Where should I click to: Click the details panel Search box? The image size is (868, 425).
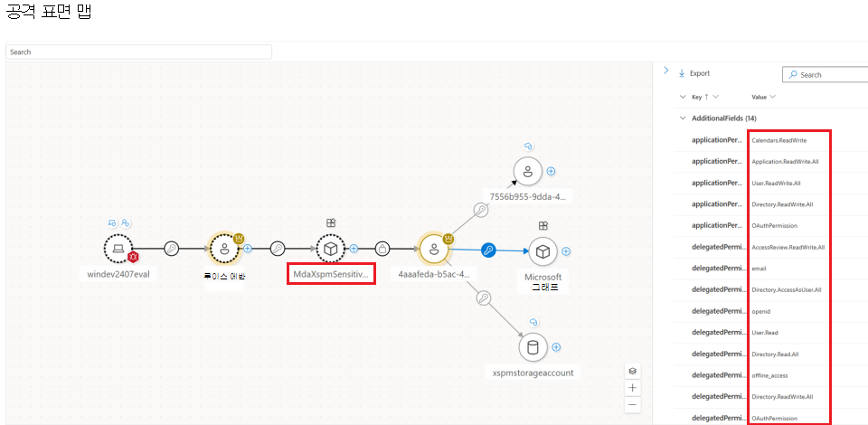point(826,74)
